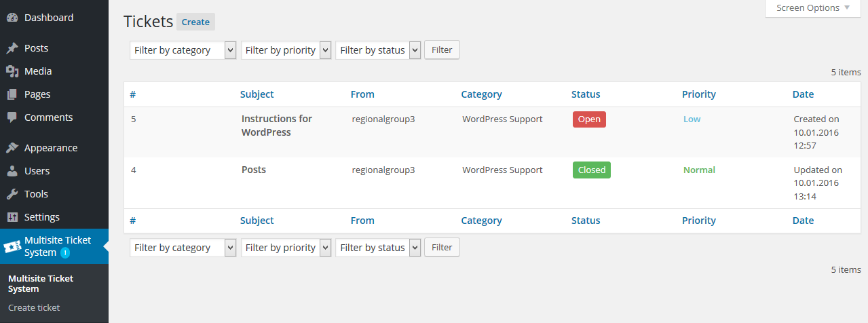Click the Multisite Ticket System ticket icon
The image size is (868, 323).
point(12,246)
